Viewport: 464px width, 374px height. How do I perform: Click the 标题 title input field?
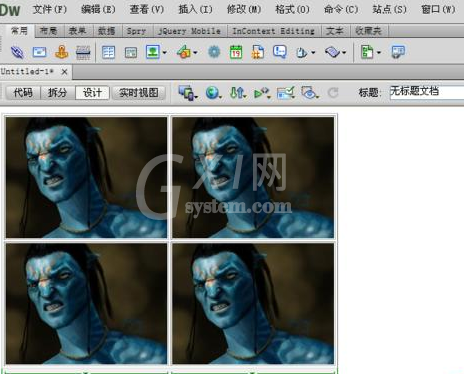[x=427, y=91]
